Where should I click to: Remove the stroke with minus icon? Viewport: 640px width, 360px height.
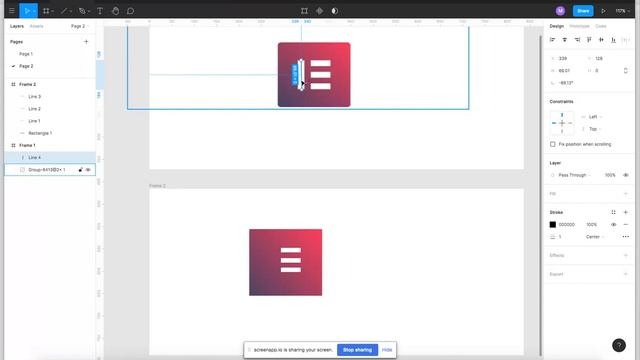pos(626,224)
